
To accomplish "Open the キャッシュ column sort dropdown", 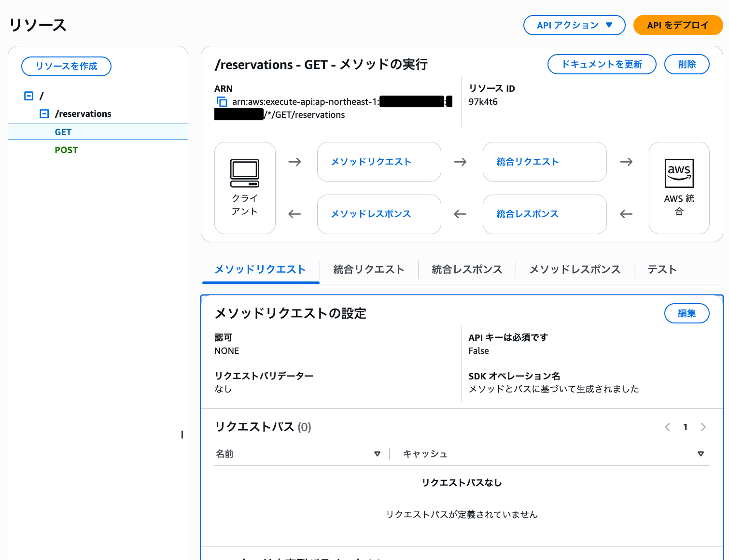I will pos(701,454).
